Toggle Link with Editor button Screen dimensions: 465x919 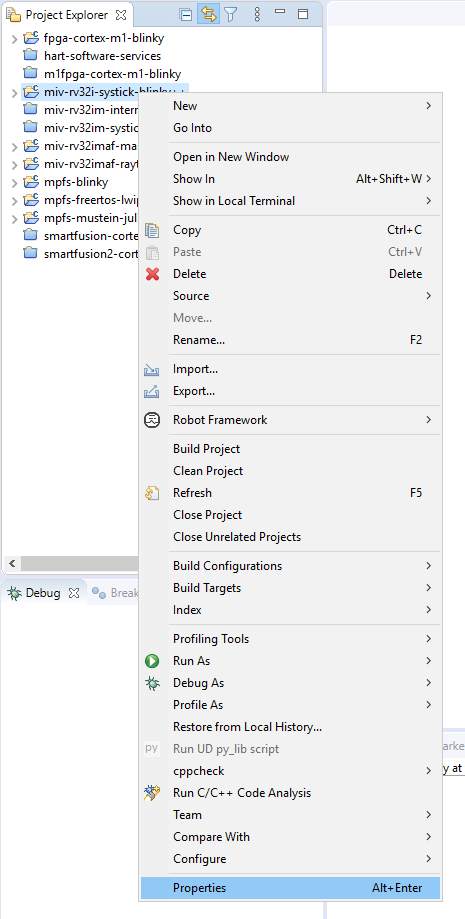click(x=208, y=15)
